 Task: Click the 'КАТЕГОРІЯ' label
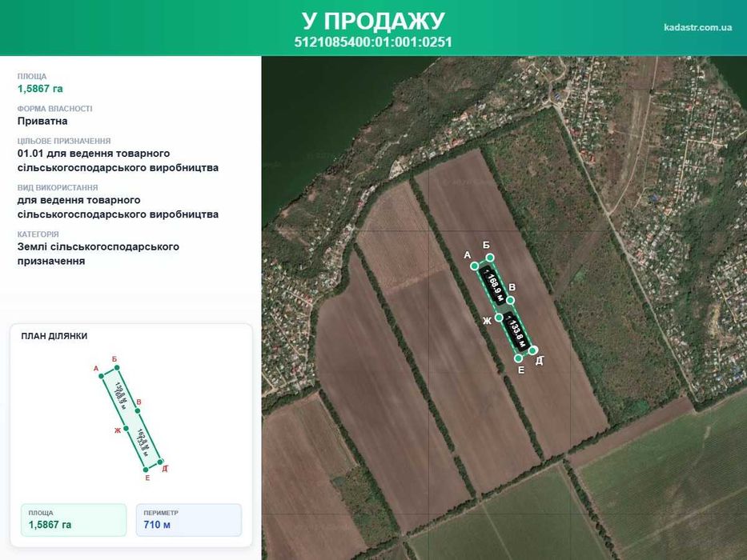(38, 234)
